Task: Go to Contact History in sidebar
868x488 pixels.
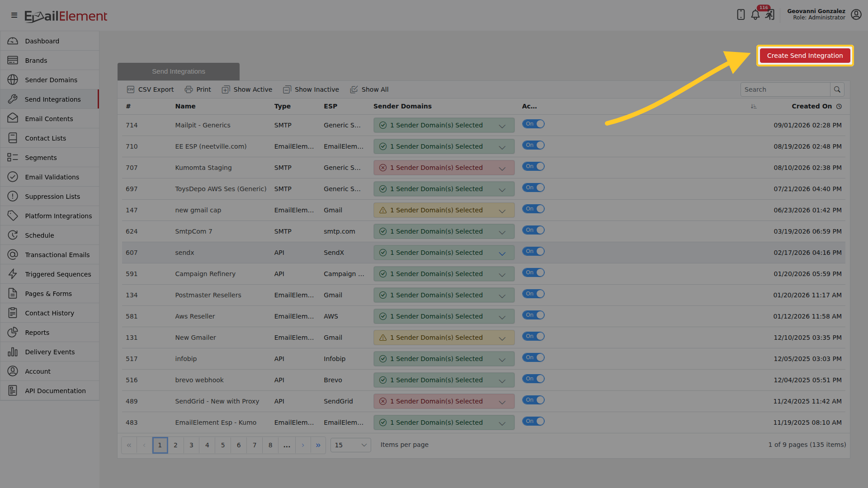Action: [49, 313]
